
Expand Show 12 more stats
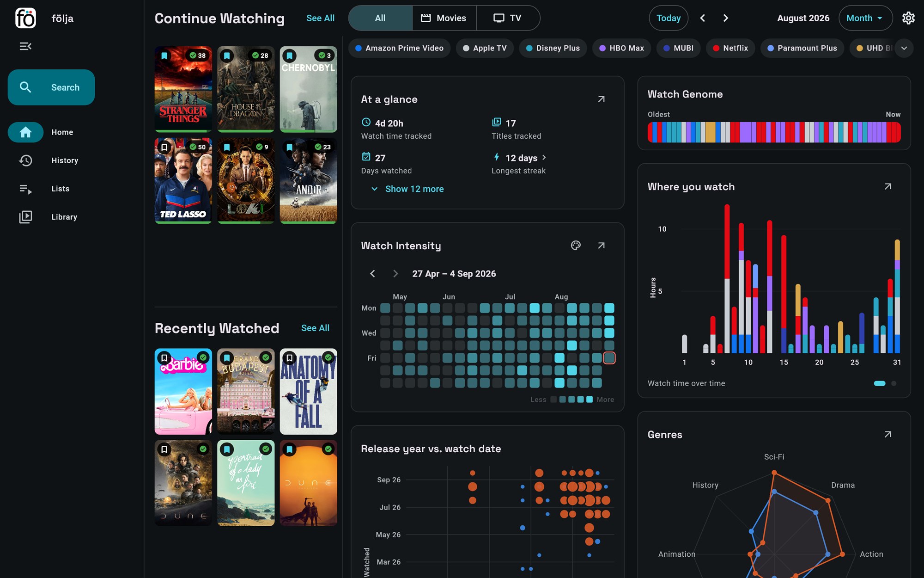[x=407, y=189]
